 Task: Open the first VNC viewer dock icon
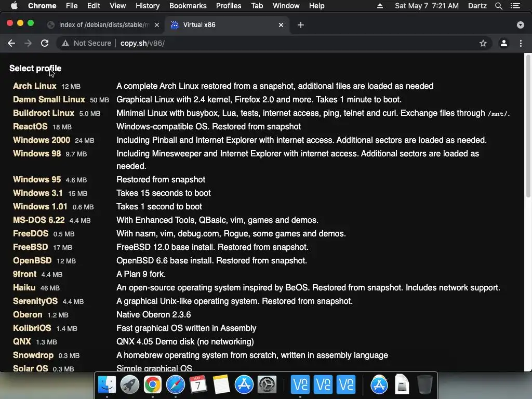(x=300, y=384)
